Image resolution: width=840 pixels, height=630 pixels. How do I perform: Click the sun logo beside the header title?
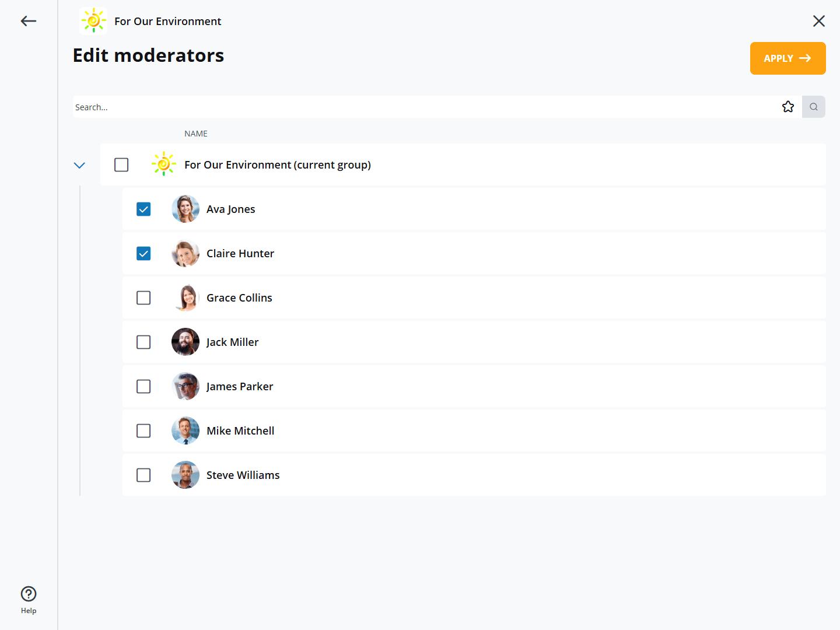[93, 21]
